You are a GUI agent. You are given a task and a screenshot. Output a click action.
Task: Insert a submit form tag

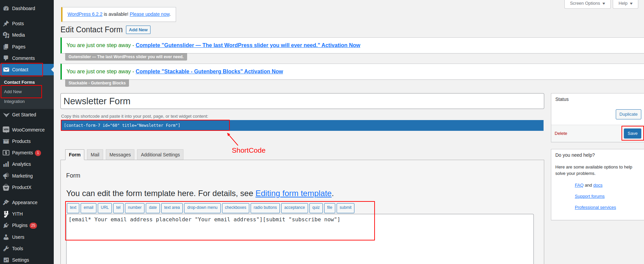pos(345,208)
